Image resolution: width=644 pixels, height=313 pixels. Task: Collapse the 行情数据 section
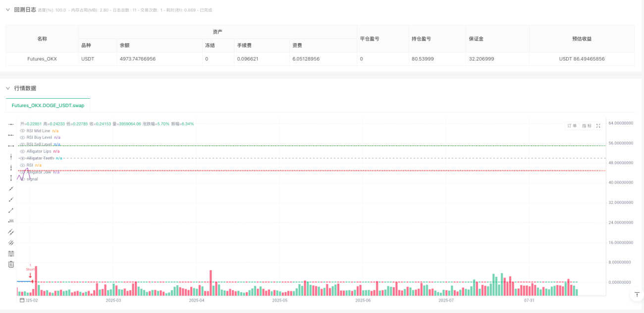8,88
